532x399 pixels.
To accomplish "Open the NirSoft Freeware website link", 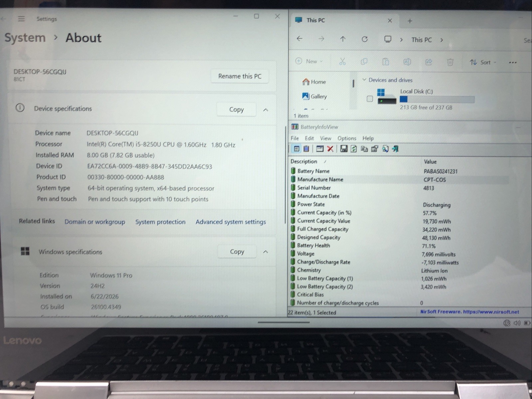I will click(469, 312).
